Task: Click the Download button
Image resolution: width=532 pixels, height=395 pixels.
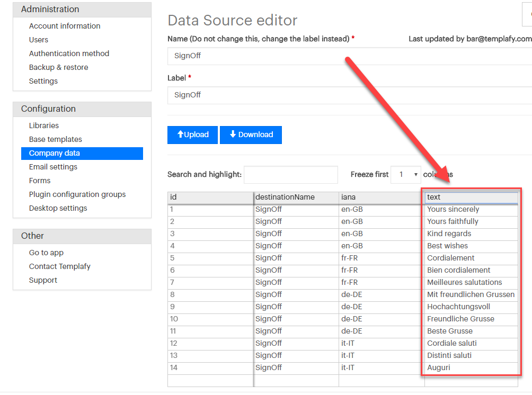Action: (x=251, y=135)
